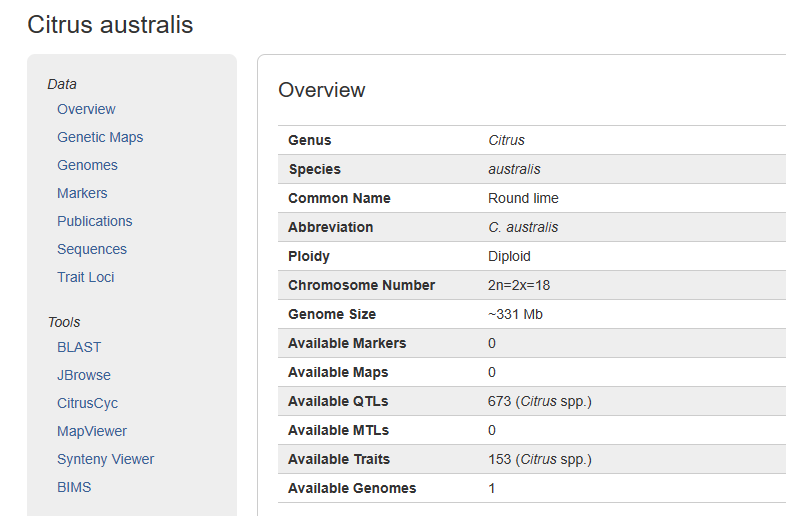786x516 pixels.
Task: Launch the BLAST tool link
Action: pyautogui.click(x=79, y=347)
